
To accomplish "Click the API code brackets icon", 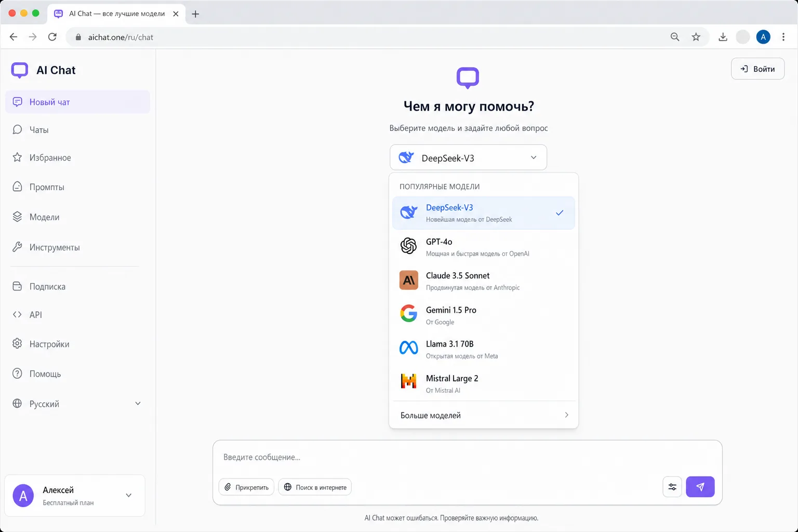I will click(x=17, y=314).
